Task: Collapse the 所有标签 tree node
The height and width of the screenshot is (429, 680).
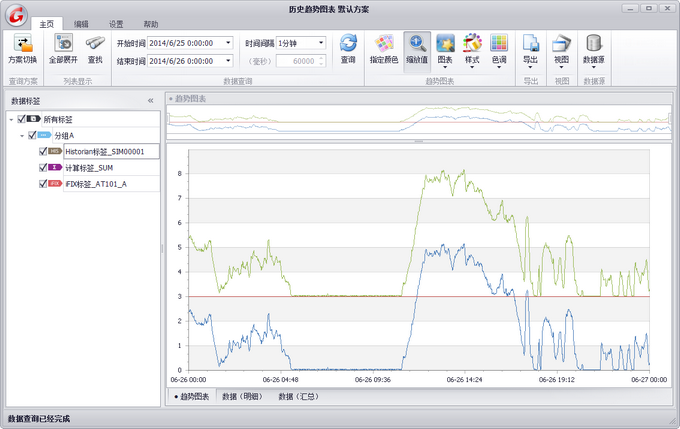Action: click(x=11, y=119)
